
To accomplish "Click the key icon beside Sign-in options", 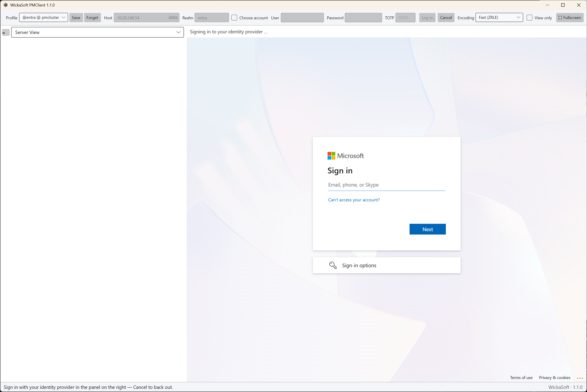I will click(333, 265).
